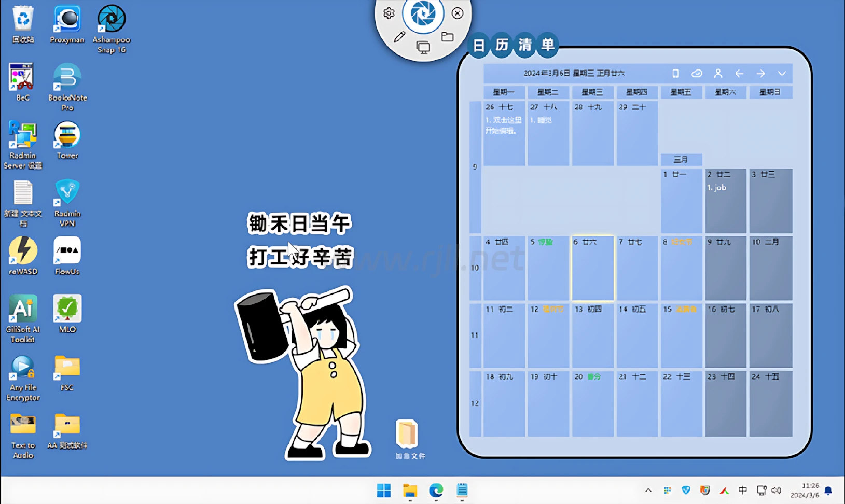Open the Ashampoo Snap settings gear

point(389,13)
